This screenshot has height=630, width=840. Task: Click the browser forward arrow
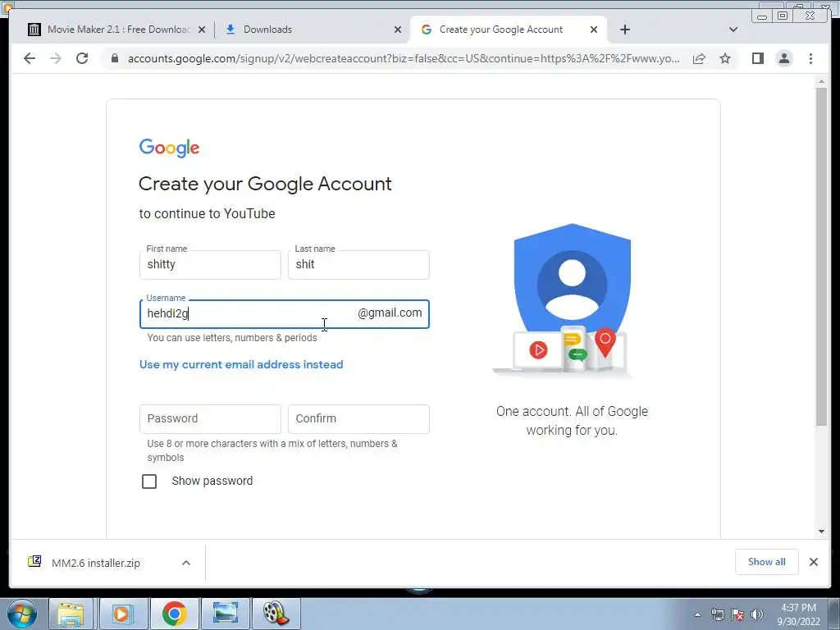click(x=56, y=58)
